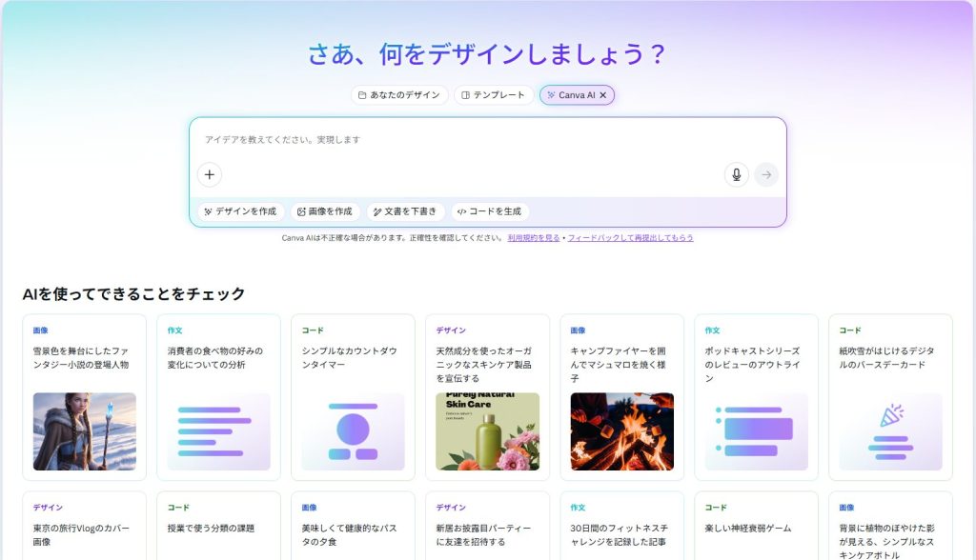Viewport: 976px width, 560px height.
Task: Close the Canva AI filter with the ×
Action: [604, 95]
